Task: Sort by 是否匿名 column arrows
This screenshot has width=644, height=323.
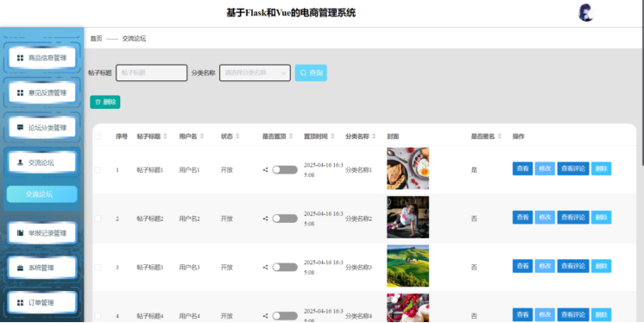Action: pyautogui.click(x=500, y=136)
